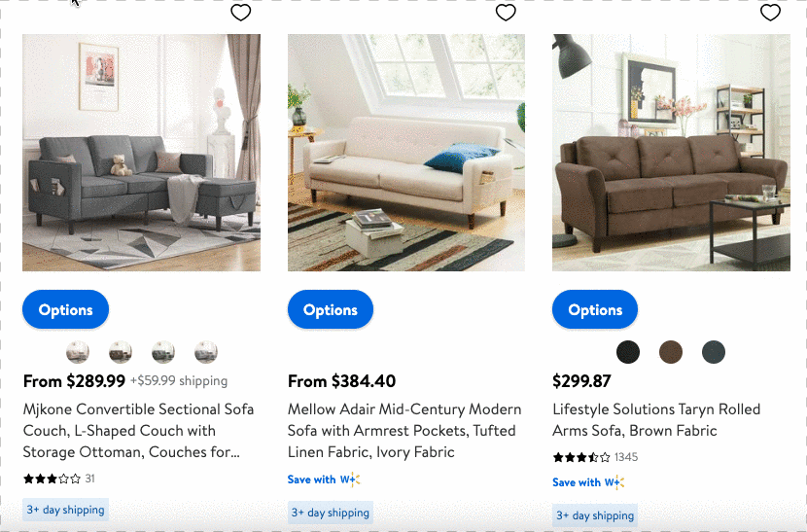807x532 pixels.
Task: Add Mellow Adair sofa to favorites heart
Action: (x=506, y=13)
